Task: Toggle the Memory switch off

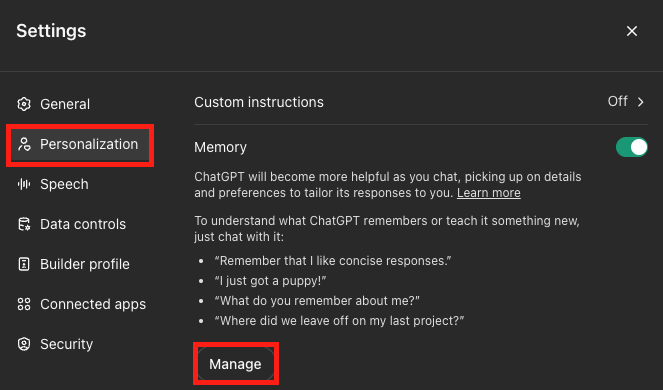Action: [x=632, y=147]
